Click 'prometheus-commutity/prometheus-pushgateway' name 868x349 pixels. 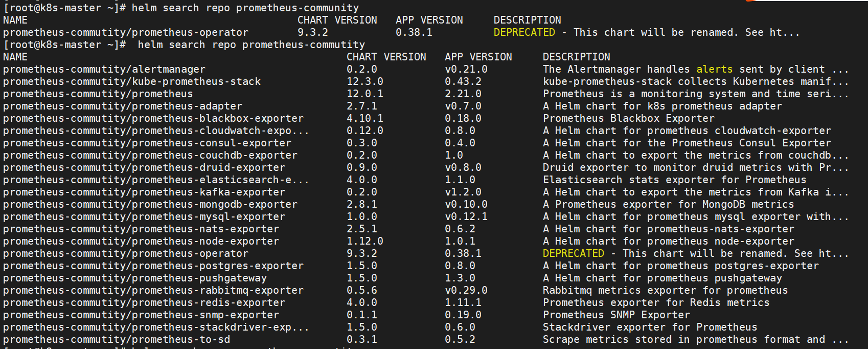(135, 278)
